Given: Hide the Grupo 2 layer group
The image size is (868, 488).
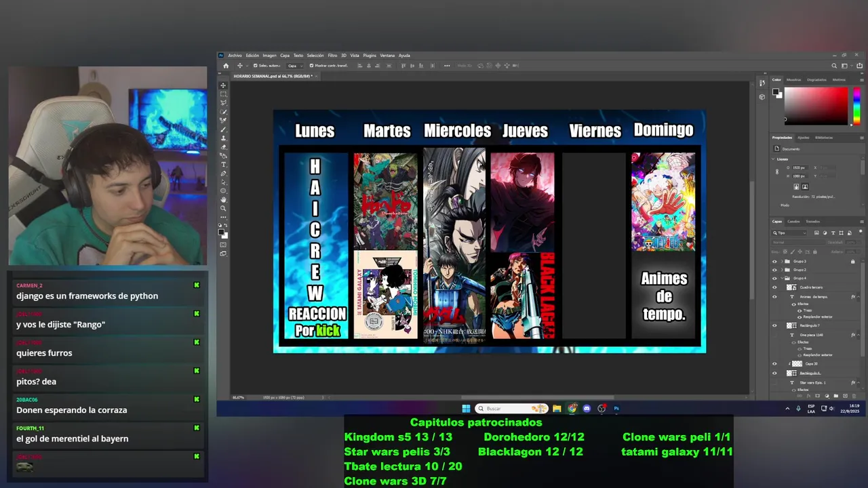Looking at the screenshot, I should [774, 270].
